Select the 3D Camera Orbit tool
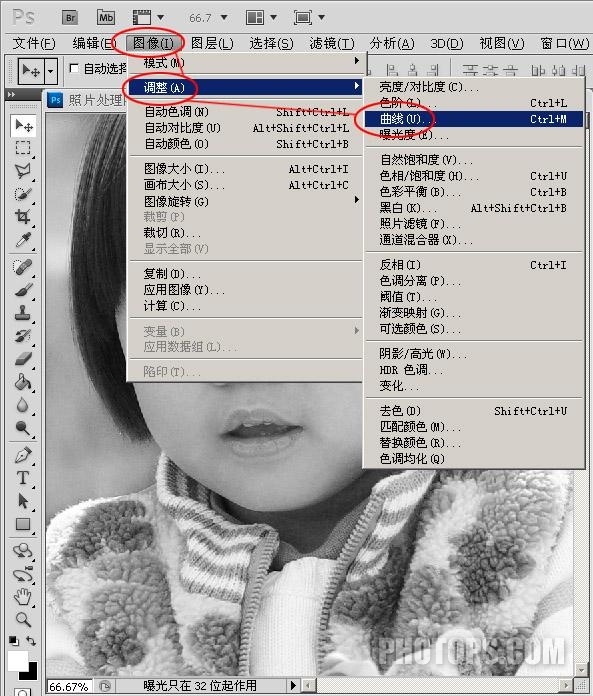This screenshot has width=593, height=696. click(x=23, y=574)
